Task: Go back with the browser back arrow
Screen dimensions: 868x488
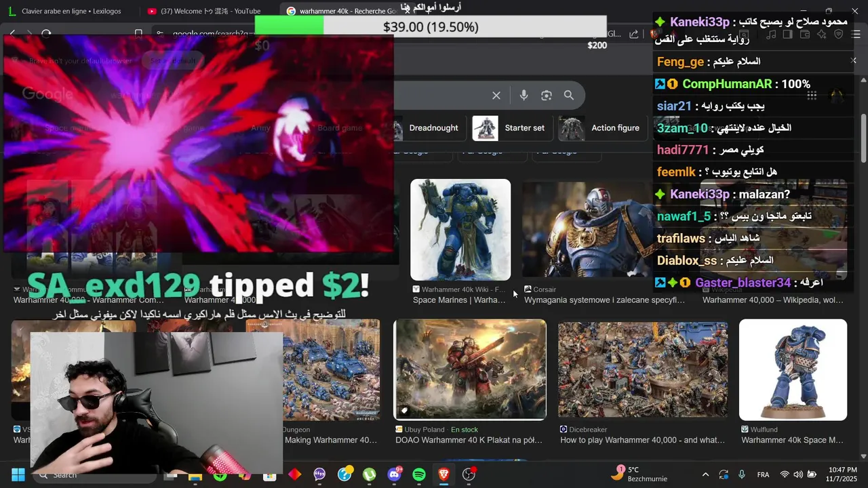Action: pyautogui.click(x=12, y=34)
